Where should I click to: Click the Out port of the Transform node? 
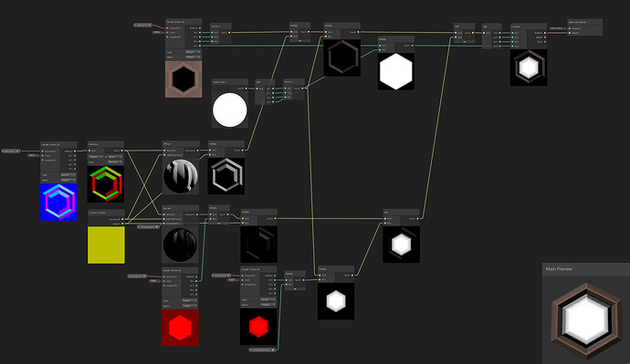(x=122, y=151)
